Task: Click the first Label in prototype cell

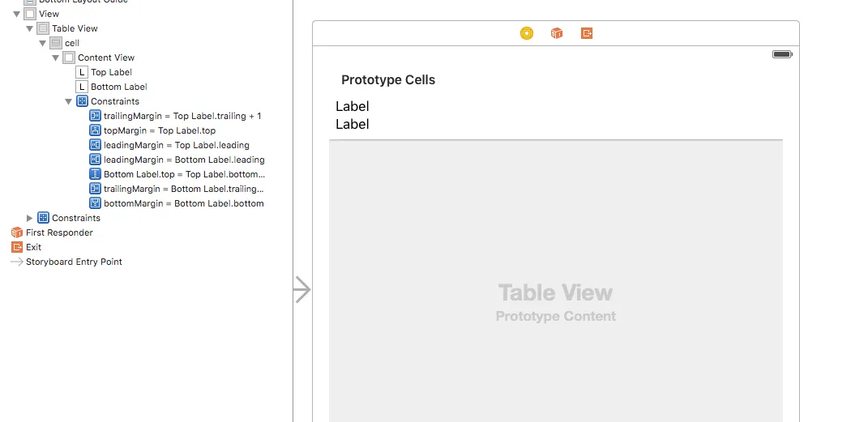Action: pyautogui.click(x=353, y=106)
